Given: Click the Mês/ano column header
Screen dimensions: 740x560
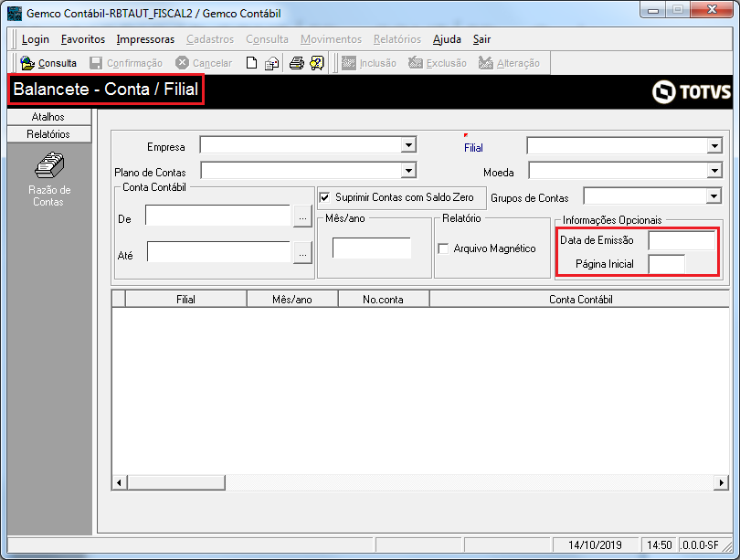Looking at the screenshot, I should tap(292, 299).
